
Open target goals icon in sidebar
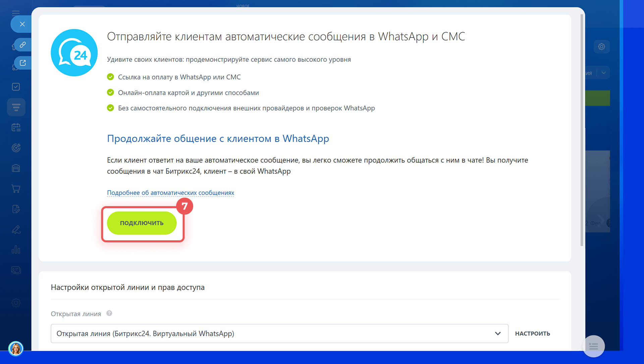(16, 148)
